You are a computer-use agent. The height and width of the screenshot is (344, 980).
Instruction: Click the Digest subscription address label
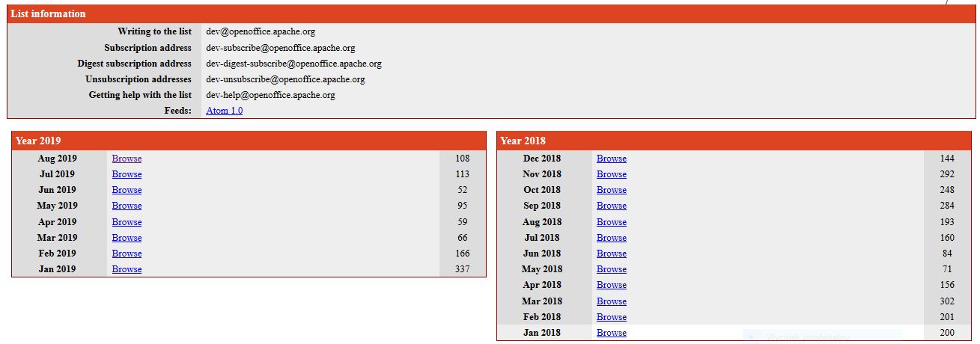click(x=134, y=64)
